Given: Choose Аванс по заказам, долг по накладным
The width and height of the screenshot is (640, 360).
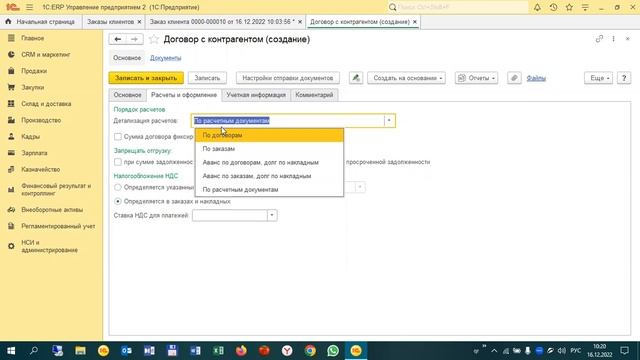Looking at the screenshot, I should tap(269, 176).
